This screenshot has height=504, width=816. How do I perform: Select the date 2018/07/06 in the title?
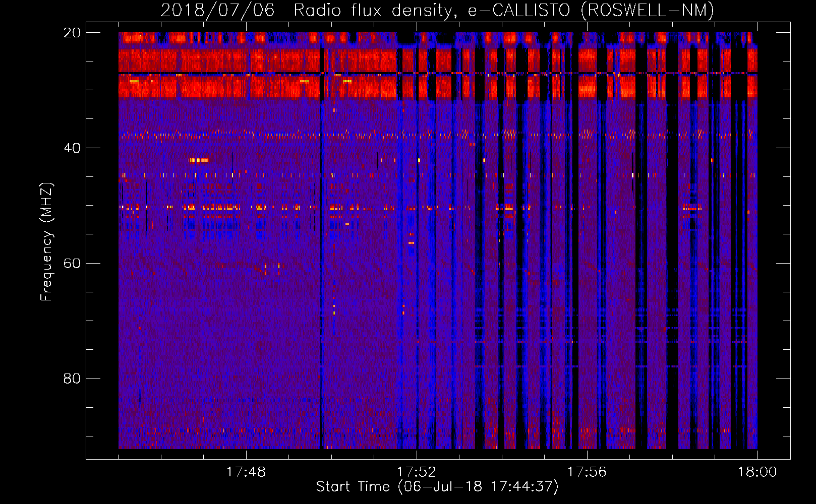click(x=217, y=10)
